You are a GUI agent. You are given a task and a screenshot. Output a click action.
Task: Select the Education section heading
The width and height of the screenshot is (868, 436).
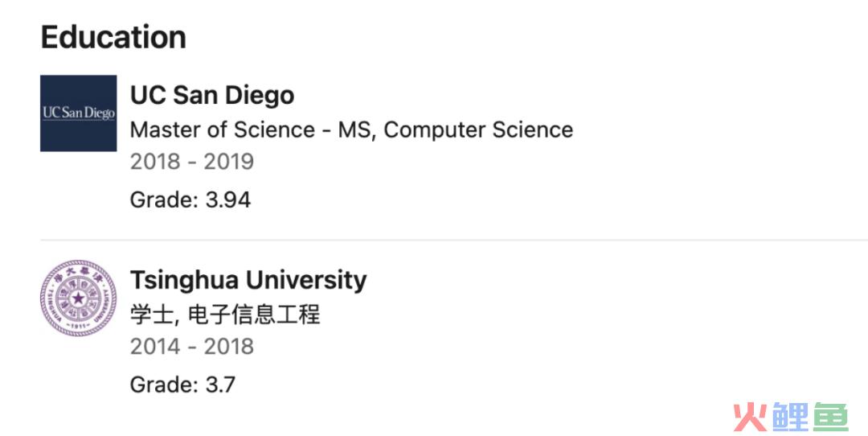(x=113, y=37)
